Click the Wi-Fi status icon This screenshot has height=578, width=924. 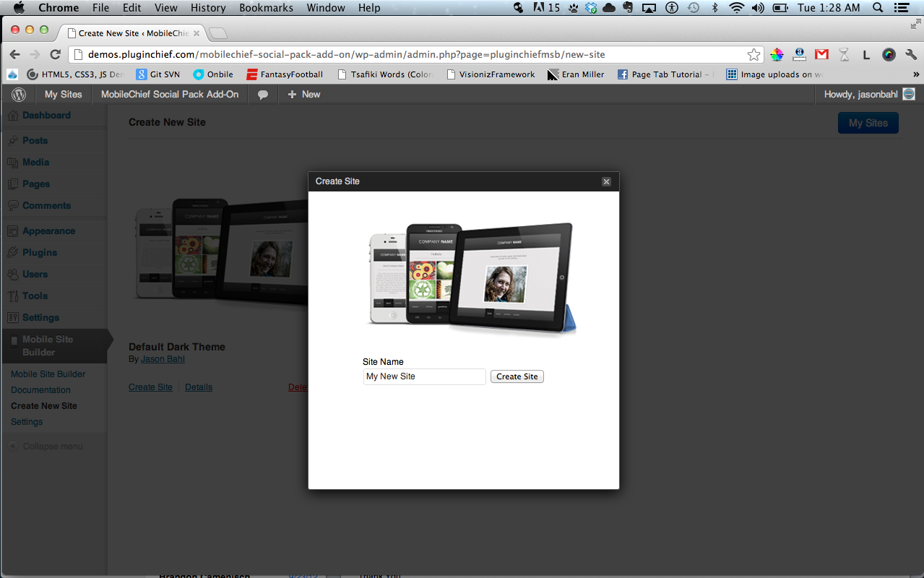736,8
